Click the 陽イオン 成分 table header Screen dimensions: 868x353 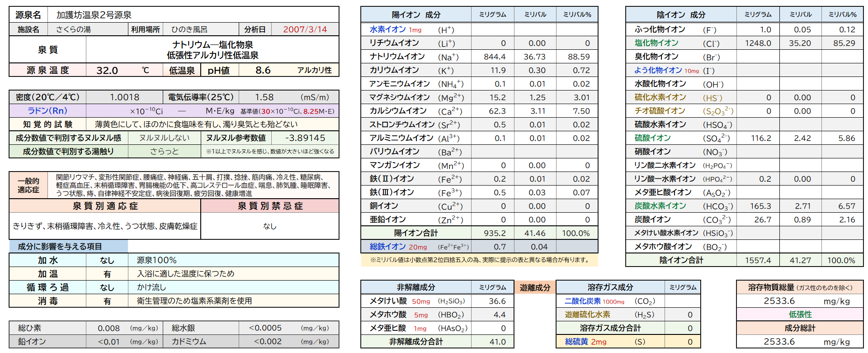coord(416,14)
